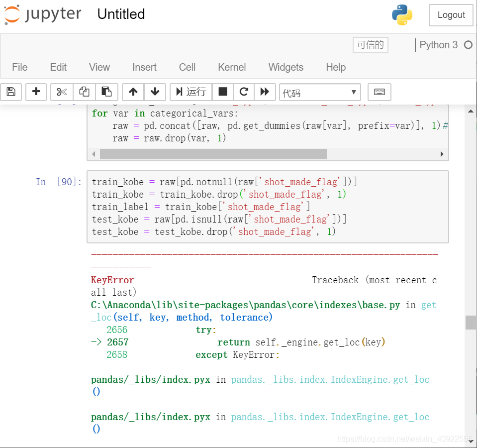Click the right arrow of the horizontal scrollbar

(442, 154)
